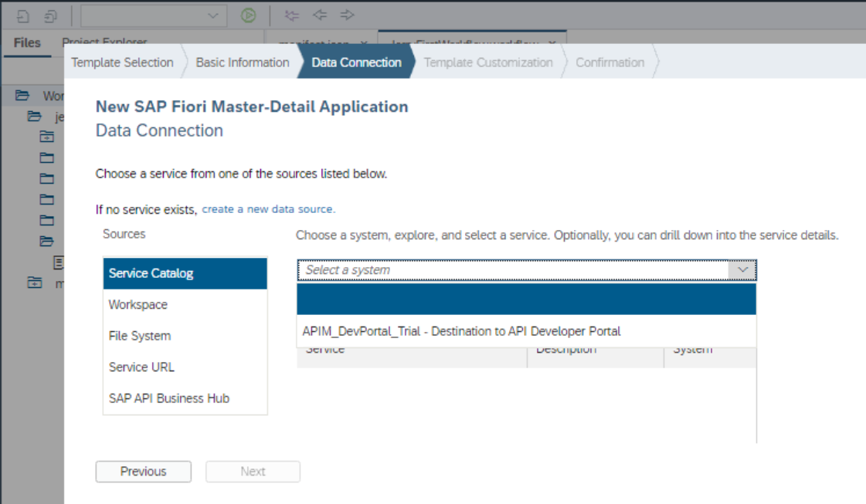Open create a new data source link
Screen dimensions: 866x504
click(x=268, y=209)
